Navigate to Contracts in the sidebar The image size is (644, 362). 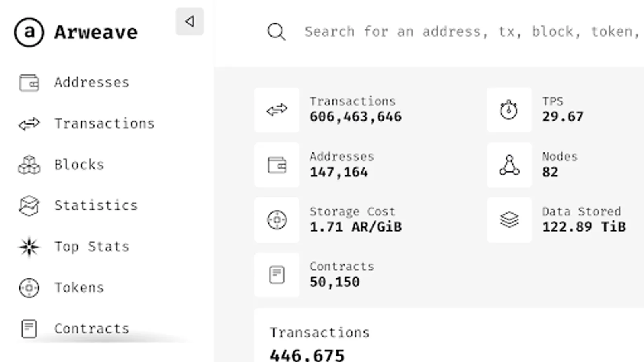coord(91,329)
